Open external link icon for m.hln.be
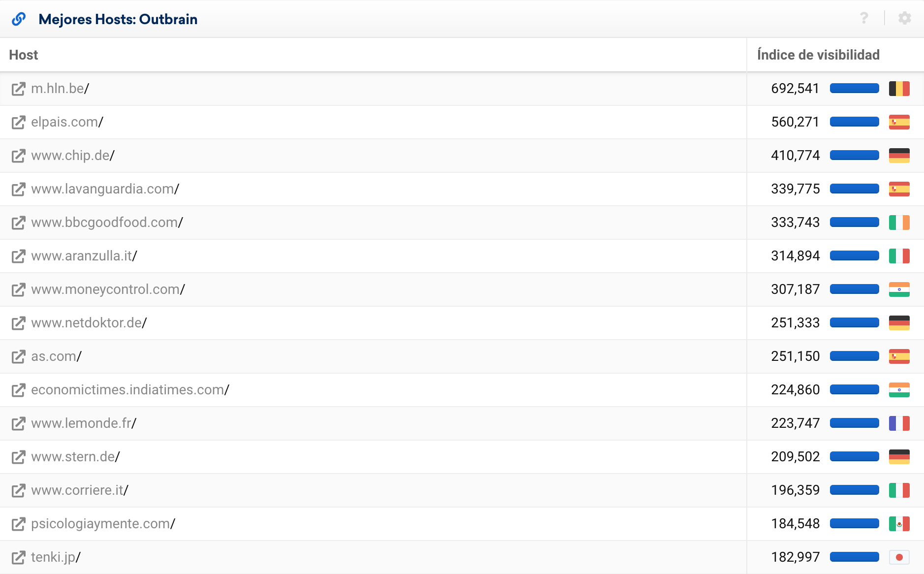924x574 pixels. (x=18, y=89)
